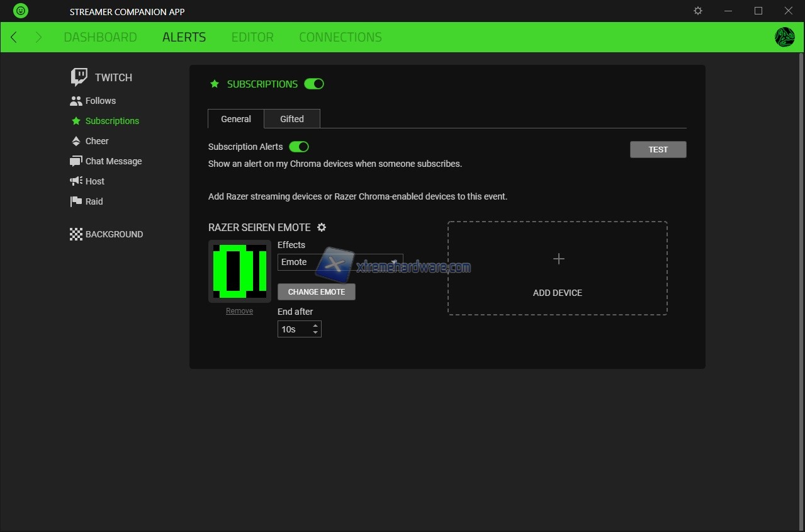Click the Change Emote button

pyautogui.click(x=316, y=292)
